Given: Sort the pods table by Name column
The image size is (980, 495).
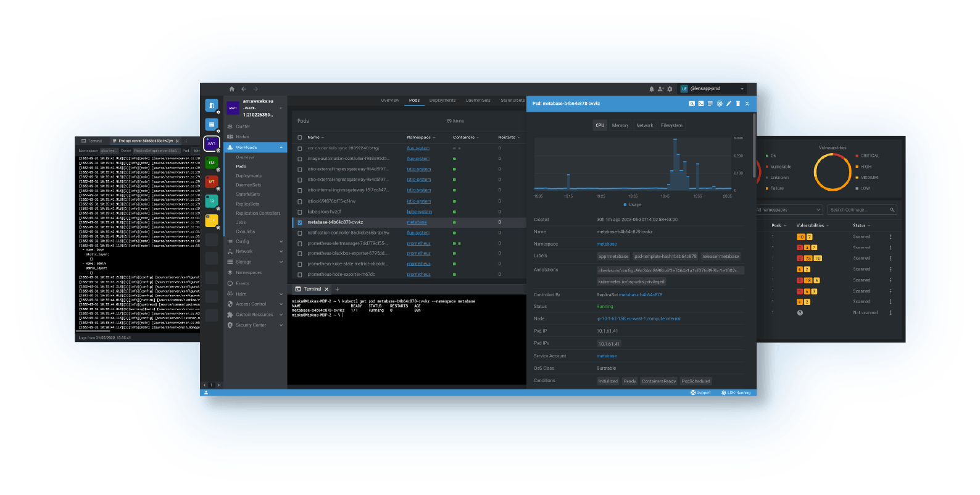Looking at the screenshot, I should click(x=315, y=138).
